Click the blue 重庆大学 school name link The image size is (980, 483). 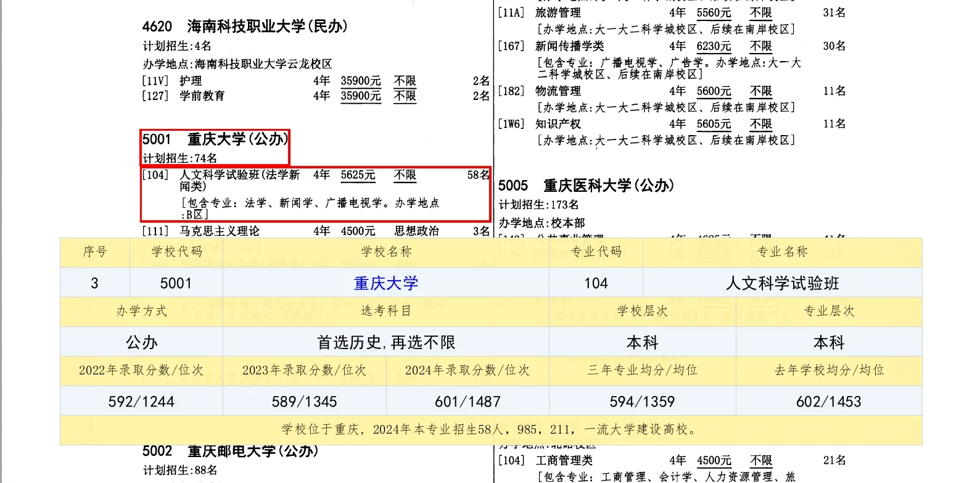[385, 283]
